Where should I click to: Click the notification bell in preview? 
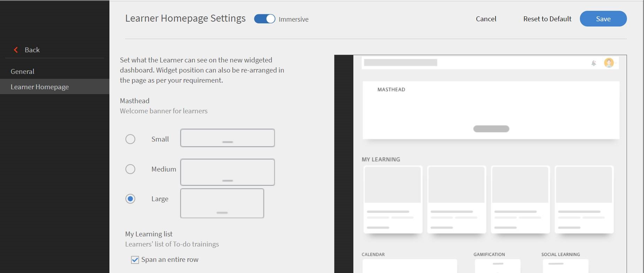pyautogui.click(x=593, y=63)
